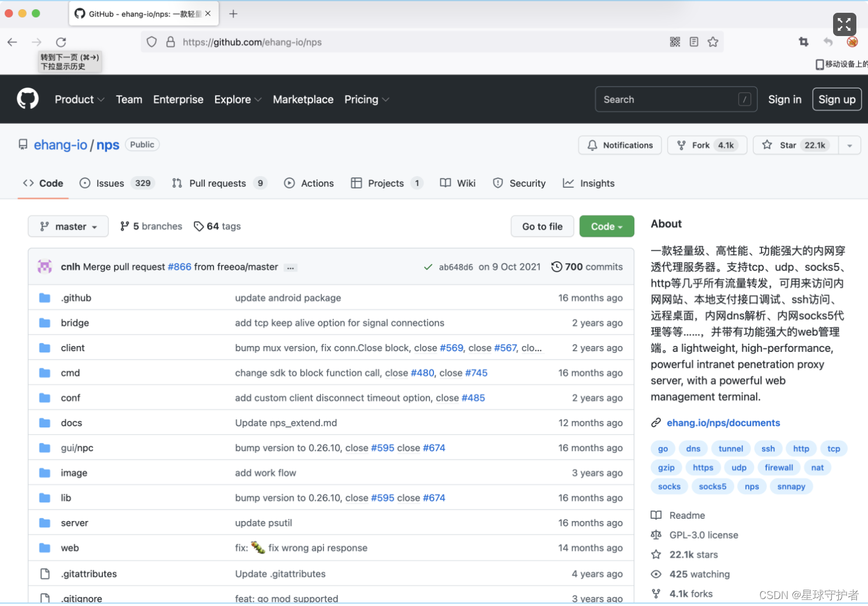View the 5 branches link
Image resolution: width=868 pixels, height=606 pixels.
tap(151, 226)
